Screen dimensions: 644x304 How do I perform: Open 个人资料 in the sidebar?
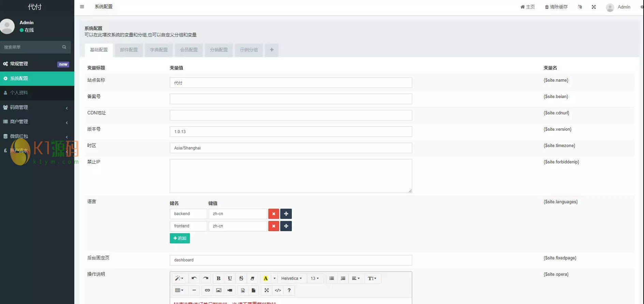(x=37, y=93)
